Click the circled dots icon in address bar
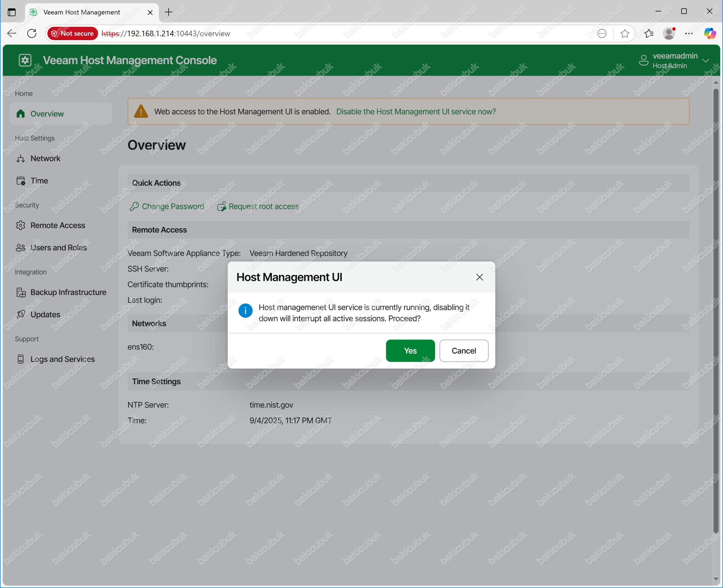Viewport: 723px width, 588px height. point(602,33)
